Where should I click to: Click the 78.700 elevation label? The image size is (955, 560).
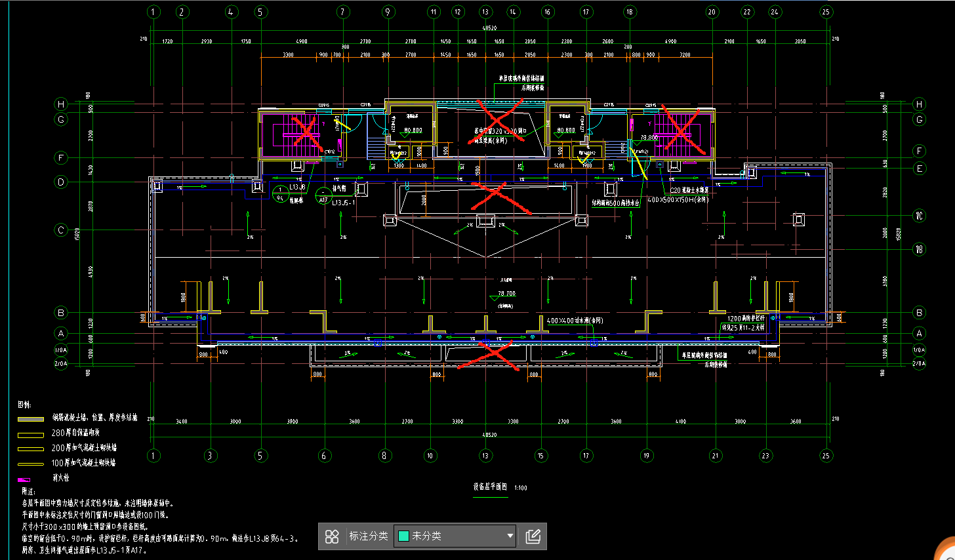506,294
